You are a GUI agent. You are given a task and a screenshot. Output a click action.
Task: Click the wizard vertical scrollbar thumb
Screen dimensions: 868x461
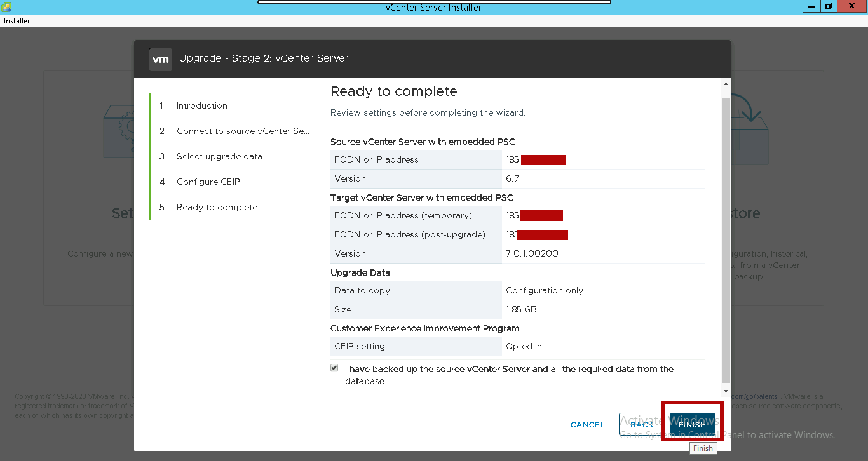pos(726,239)
